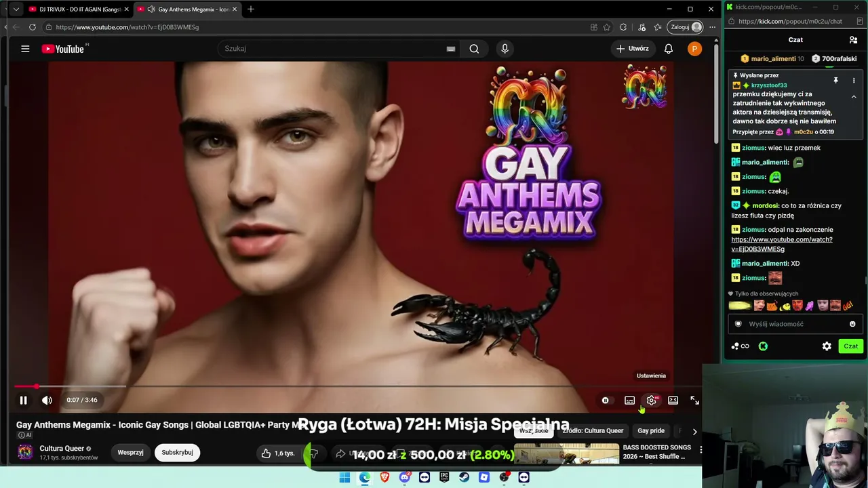Click the YouTube address bar URL
Screen dimensions: 868x488
pos(127,27)
